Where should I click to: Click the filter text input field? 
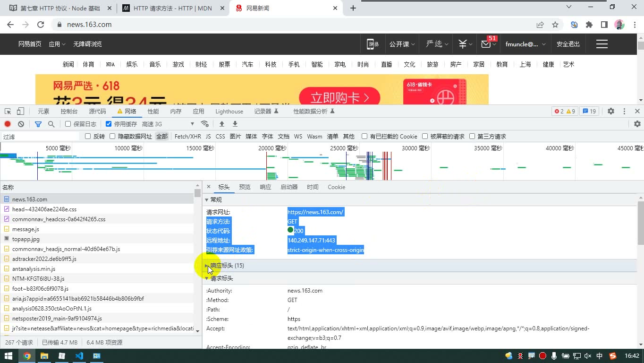pyautogui.click(x=40, y=136)
